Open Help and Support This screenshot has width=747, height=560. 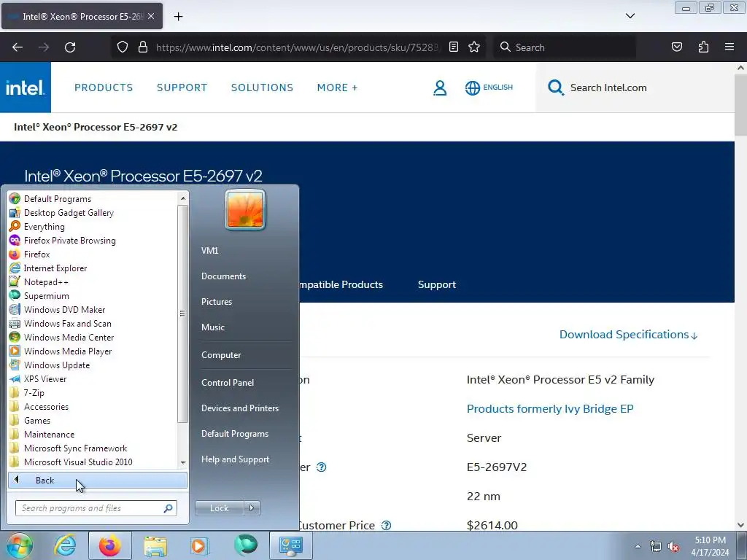pos(236,459)
